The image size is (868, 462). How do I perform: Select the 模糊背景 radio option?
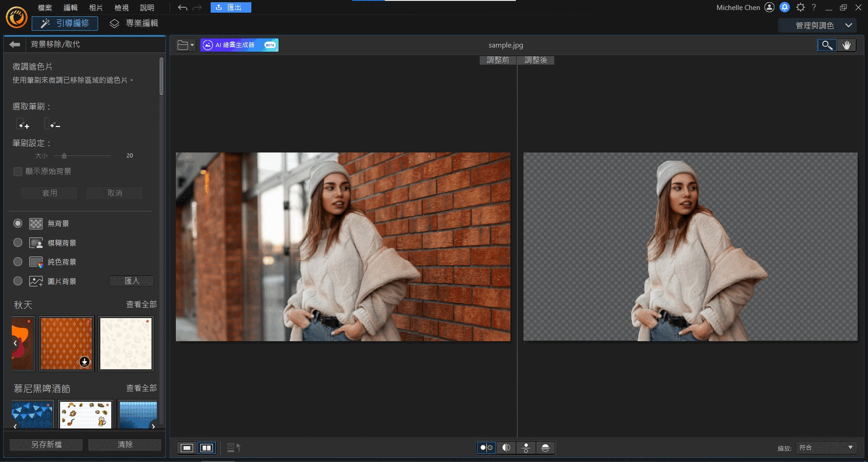(18, 243)
